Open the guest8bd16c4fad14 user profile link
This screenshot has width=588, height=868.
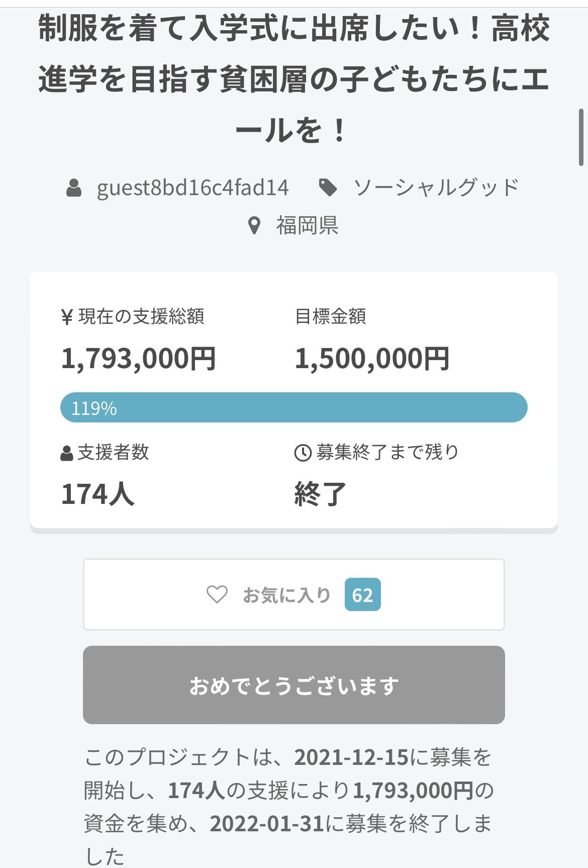(x=192, y=188)
